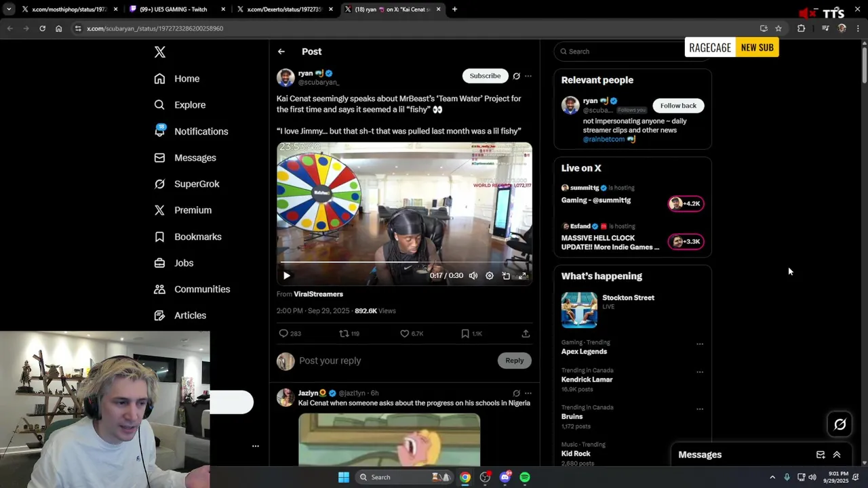Share ryan's post

[526, 333]
